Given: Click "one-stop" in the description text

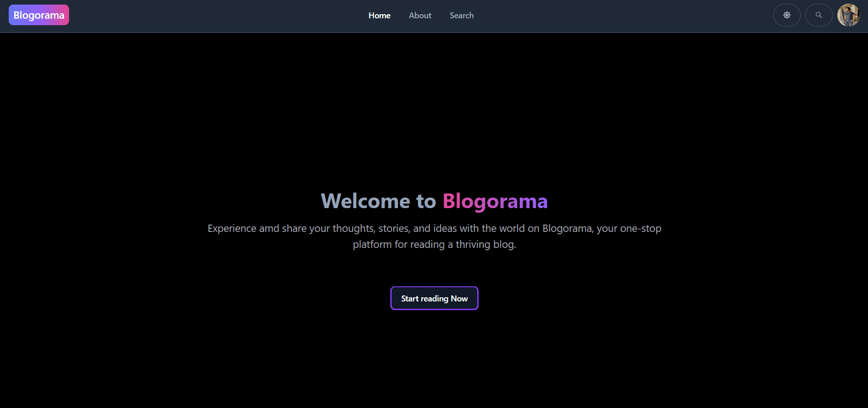Looking at the screenshot, I should [x=640, y=228].
